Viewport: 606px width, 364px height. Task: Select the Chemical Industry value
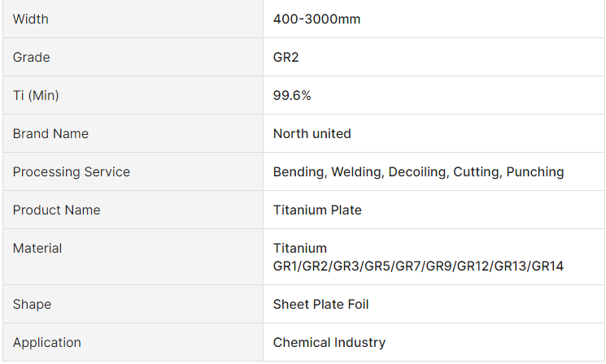pos(329,342)
